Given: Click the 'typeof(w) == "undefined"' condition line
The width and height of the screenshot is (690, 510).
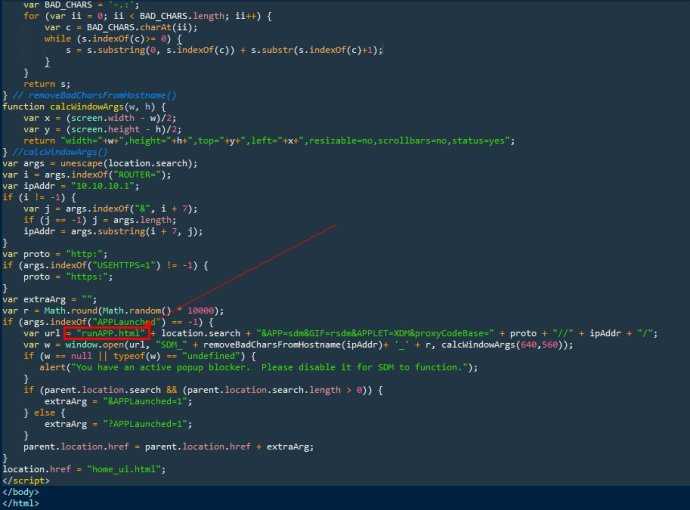Looking at the screenshot, I should click(x=139, y=356).
